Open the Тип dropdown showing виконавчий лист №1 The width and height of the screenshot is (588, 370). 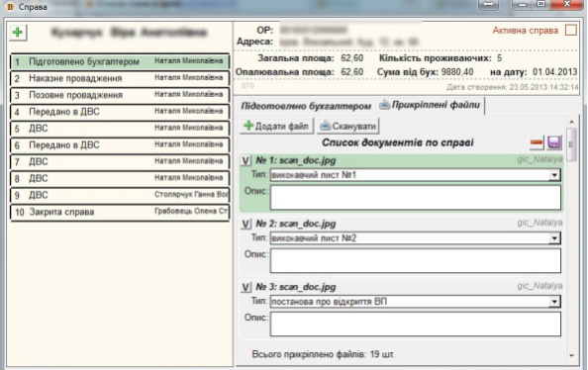pos(554,175)
